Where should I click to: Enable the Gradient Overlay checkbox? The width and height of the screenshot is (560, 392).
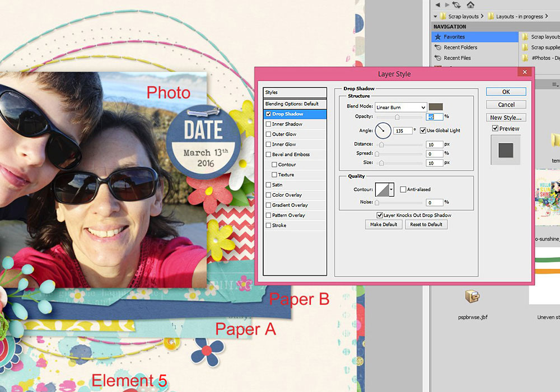(x=268, y=205)
